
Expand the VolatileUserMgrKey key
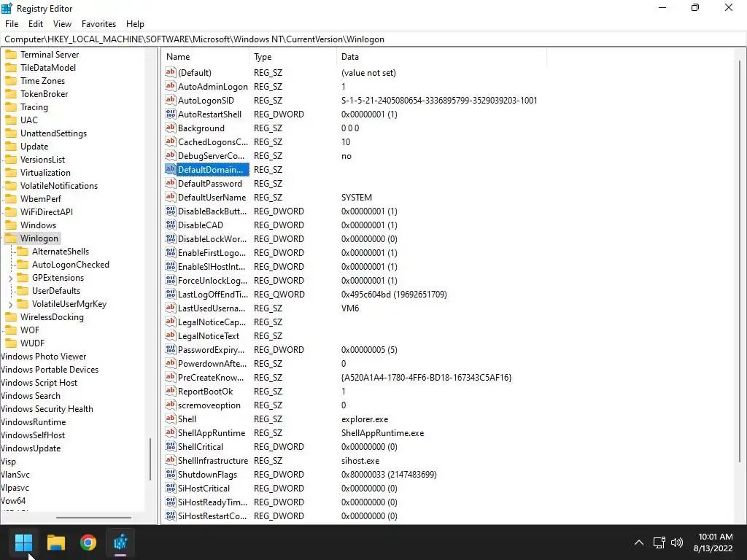(x=10, y=304)
